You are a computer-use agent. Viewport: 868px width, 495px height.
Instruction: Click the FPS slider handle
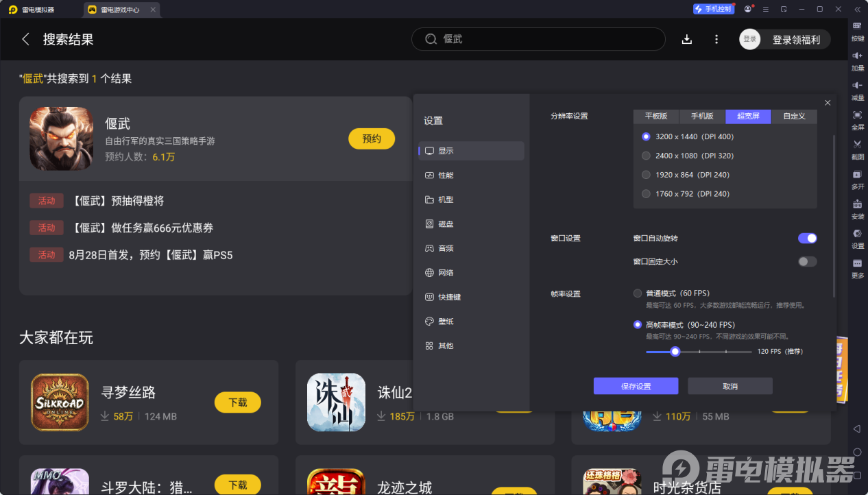click(675, 352)
